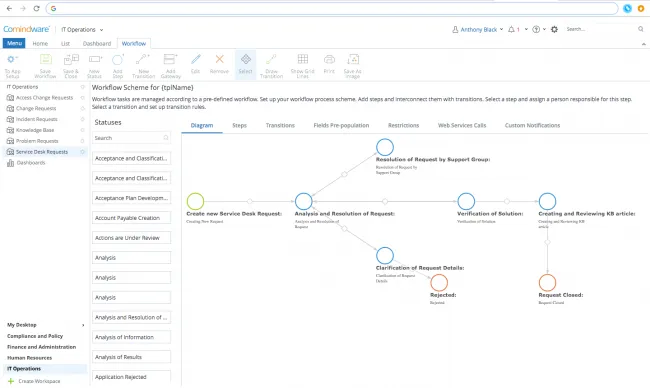Open the help question mark menu

(x=536, y=29)
